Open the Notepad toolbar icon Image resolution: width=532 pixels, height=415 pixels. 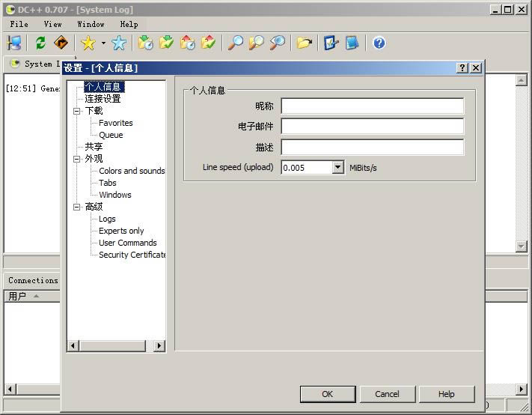[x=352, y=43]
